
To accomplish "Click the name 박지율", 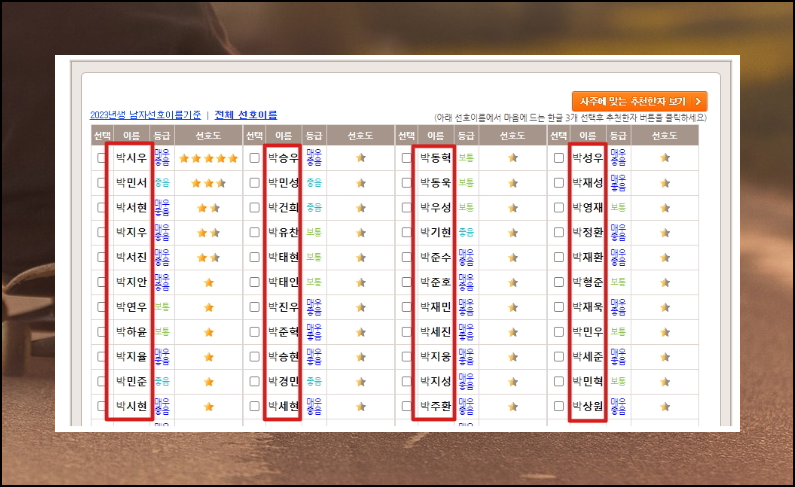I will click(131, 357).
